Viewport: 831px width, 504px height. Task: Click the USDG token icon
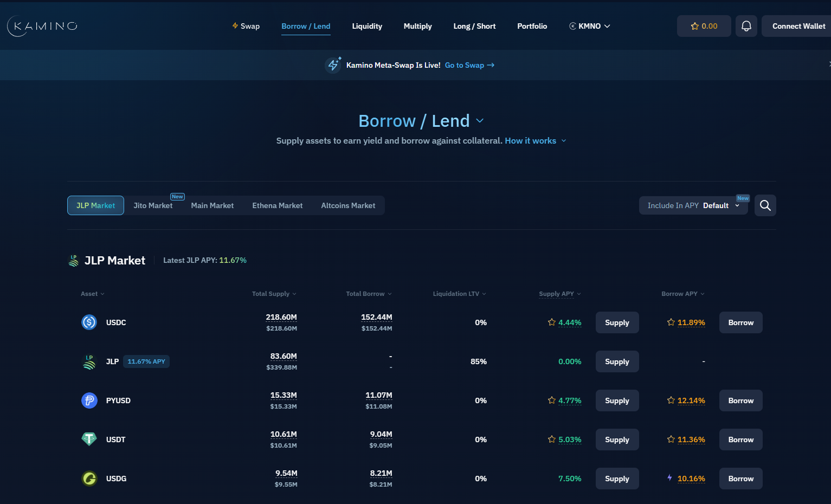[x=89, y=479]
